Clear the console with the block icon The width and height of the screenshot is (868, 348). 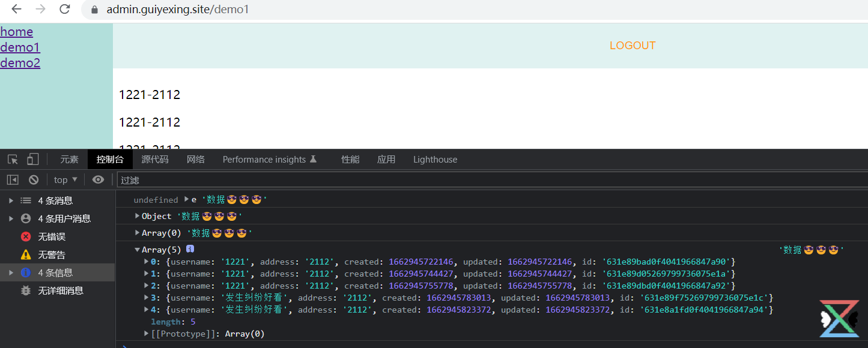34,179
